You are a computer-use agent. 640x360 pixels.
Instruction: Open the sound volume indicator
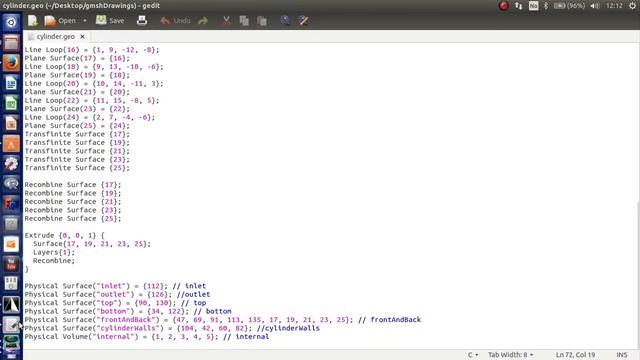595,6
